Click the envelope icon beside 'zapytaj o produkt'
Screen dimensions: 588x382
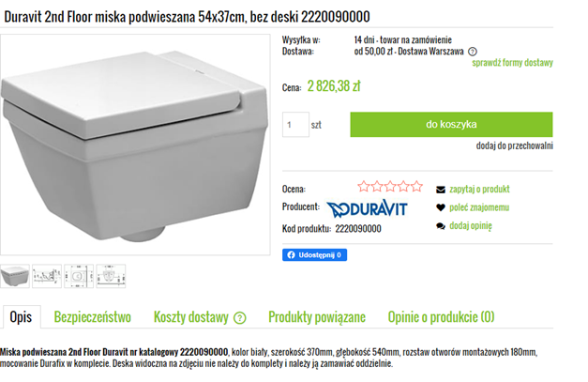441,189
